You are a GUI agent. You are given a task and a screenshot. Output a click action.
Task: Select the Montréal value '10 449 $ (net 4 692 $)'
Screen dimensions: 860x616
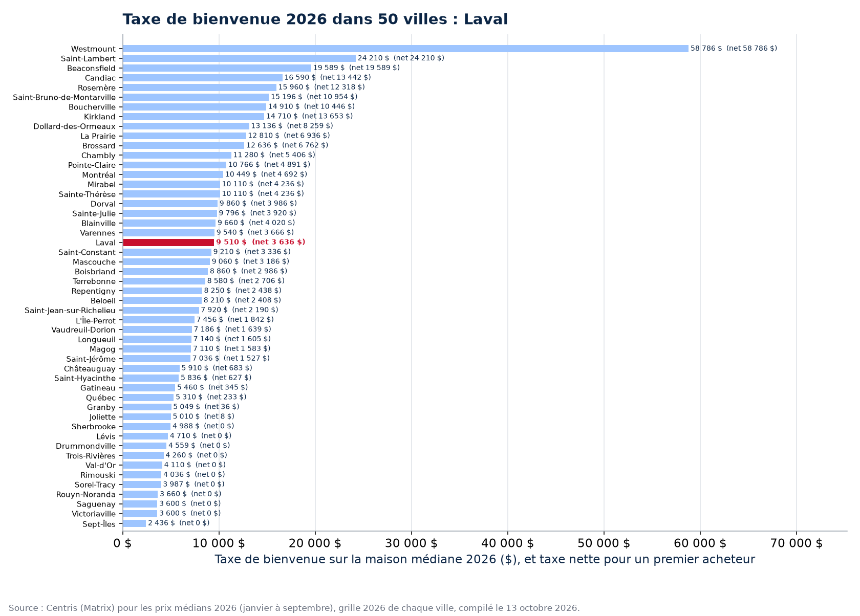[x=266, y=174]
